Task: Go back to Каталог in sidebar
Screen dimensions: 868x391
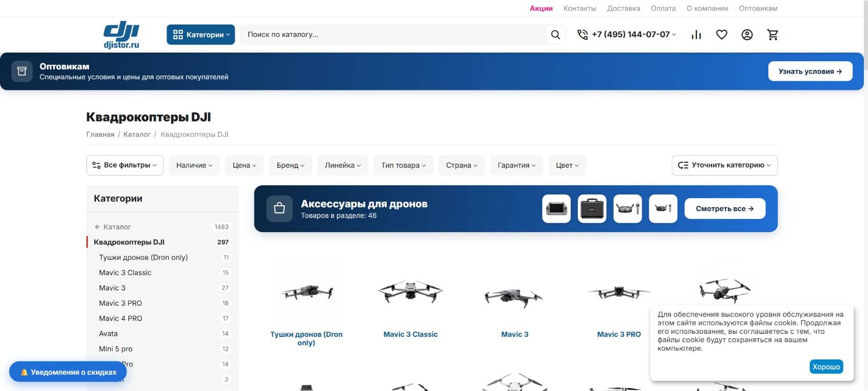Action: (117, 227)
